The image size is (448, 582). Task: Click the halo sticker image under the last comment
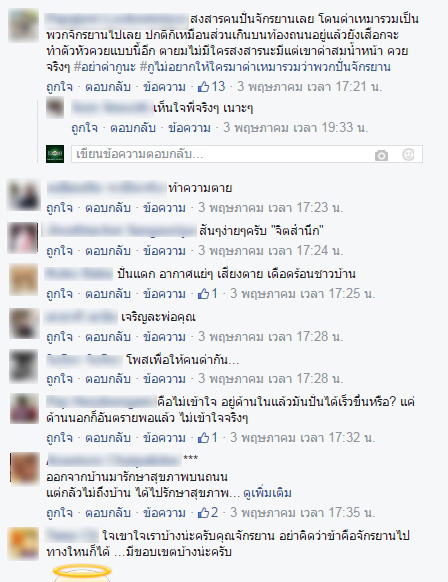(82, 573)
